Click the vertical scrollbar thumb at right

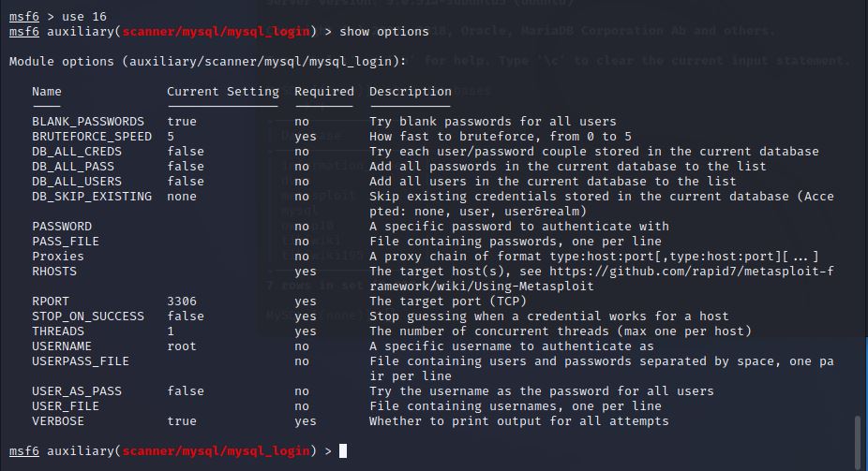(858, 442)
